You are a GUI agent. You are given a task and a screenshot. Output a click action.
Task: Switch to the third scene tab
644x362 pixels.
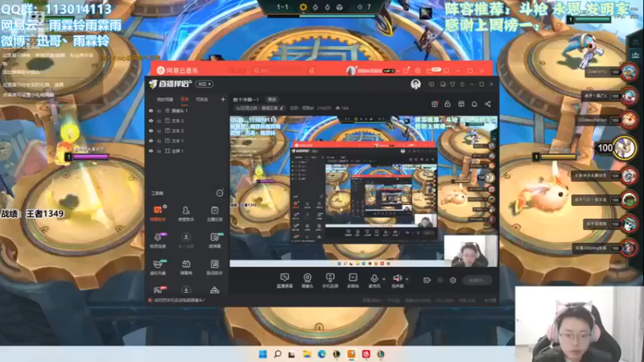[202, 99]
